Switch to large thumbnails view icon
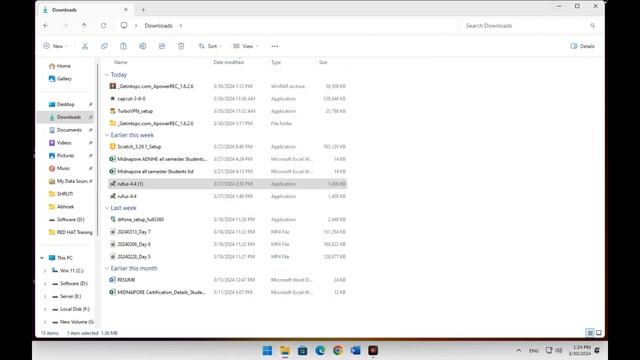 coord(599,333)
